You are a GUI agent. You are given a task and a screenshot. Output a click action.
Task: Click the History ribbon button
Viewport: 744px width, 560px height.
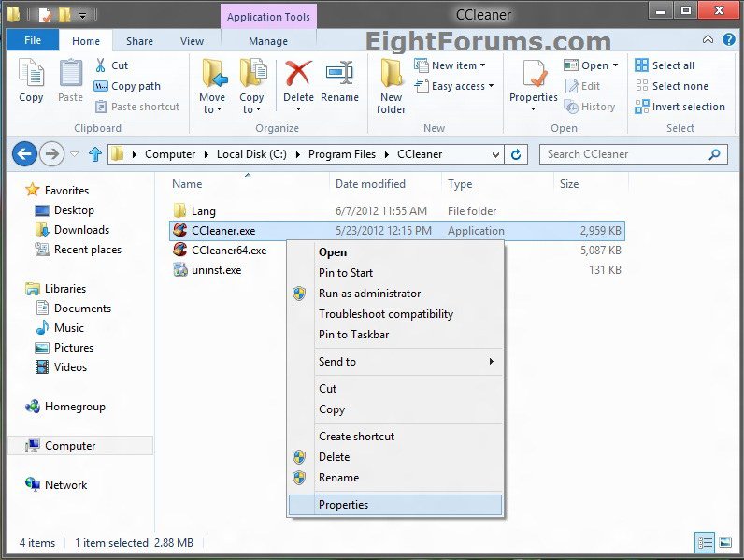[x=590, y=107]
